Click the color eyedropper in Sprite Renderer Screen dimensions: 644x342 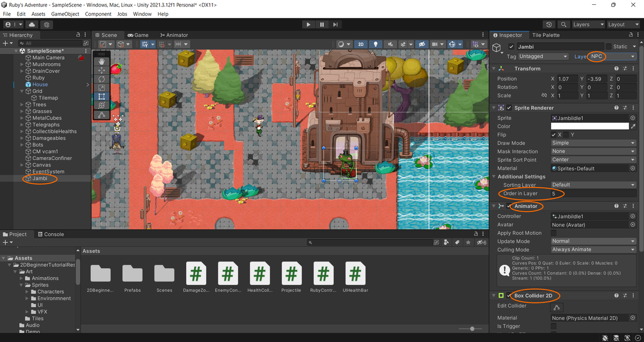pos(633,127)
